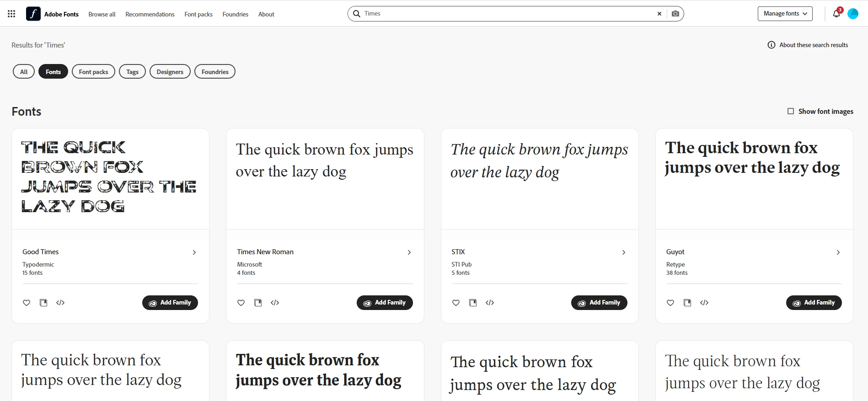Open the notifications bell
868x401 pixels.
pos(836,14)
